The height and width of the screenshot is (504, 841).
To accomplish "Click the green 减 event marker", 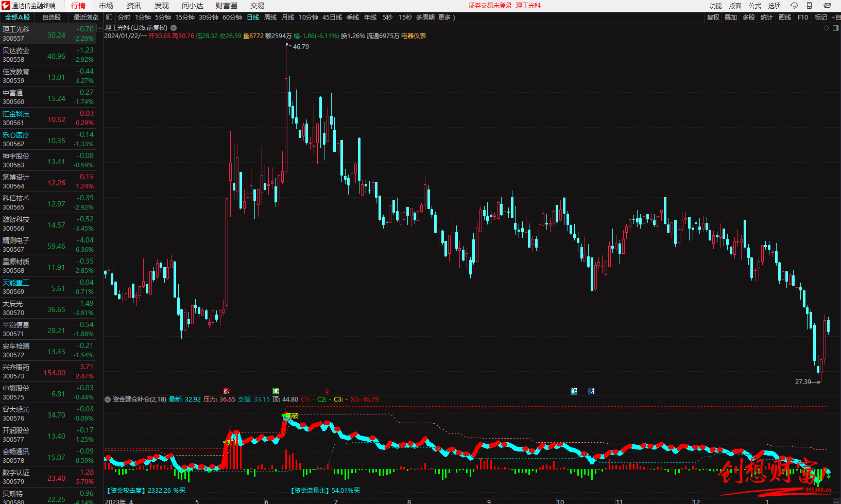I will click(x=276, y=391).
